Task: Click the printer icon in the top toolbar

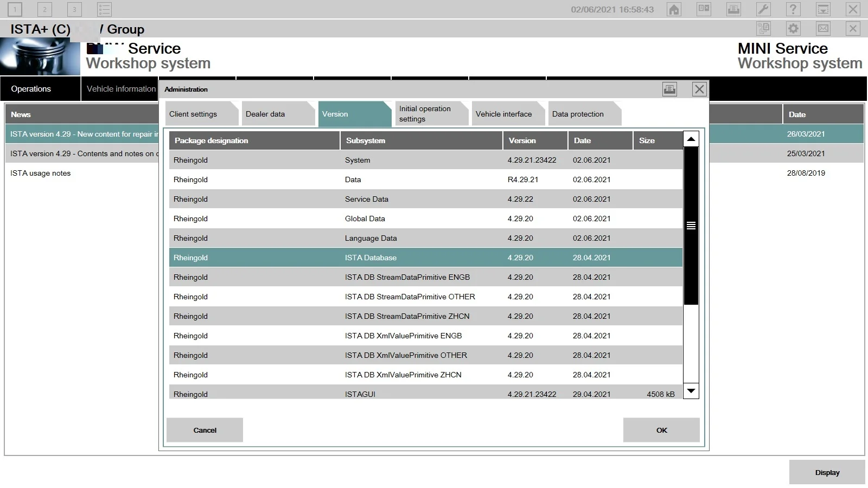Action: tap(733, 9)
